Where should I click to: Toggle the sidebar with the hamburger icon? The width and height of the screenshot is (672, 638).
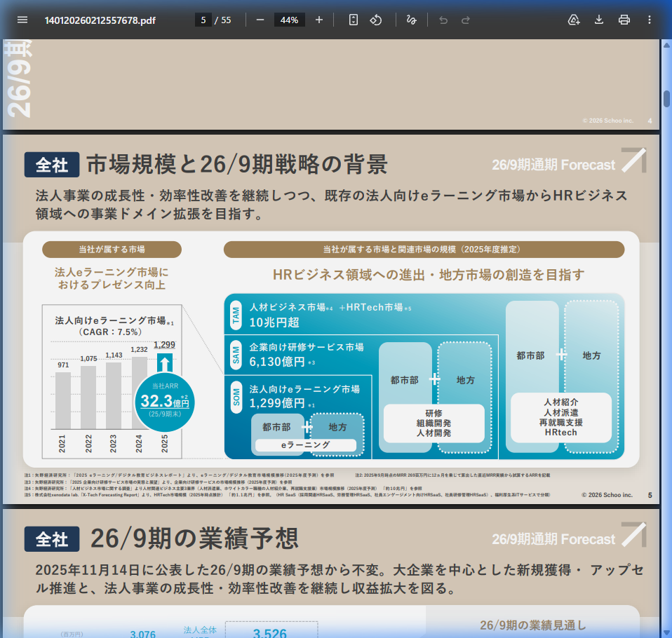(22, 20)
